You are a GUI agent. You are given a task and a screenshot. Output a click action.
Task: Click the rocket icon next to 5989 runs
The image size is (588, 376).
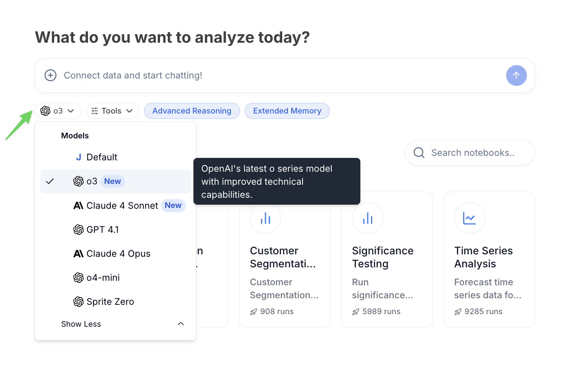point(356,312)
